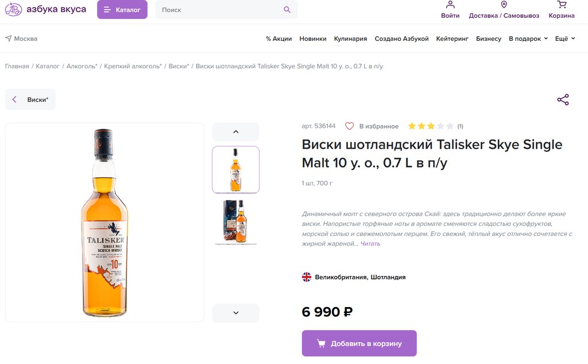Open the Корзина cart icon
The height and width of the screenshot is (364, 588).
click(x=561, y=5)
